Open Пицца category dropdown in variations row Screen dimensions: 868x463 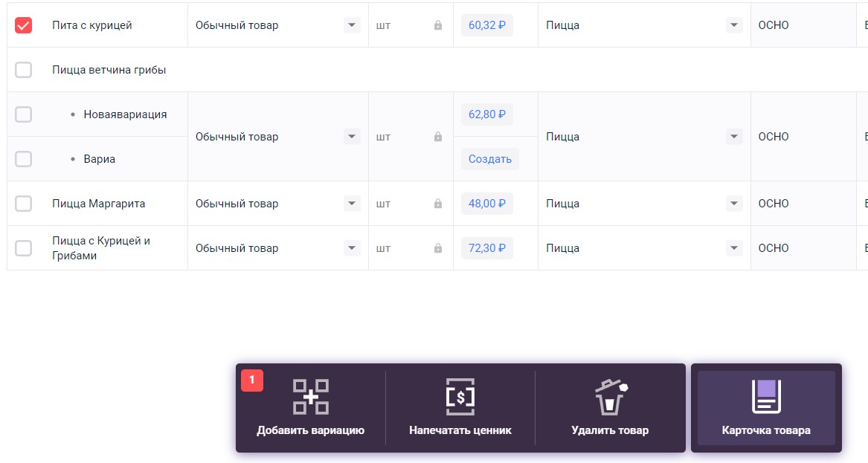(734, 137)
